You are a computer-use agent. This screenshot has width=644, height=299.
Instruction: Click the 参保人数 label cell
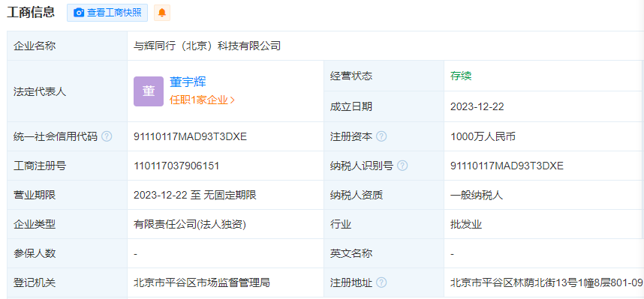pos(68,253)
